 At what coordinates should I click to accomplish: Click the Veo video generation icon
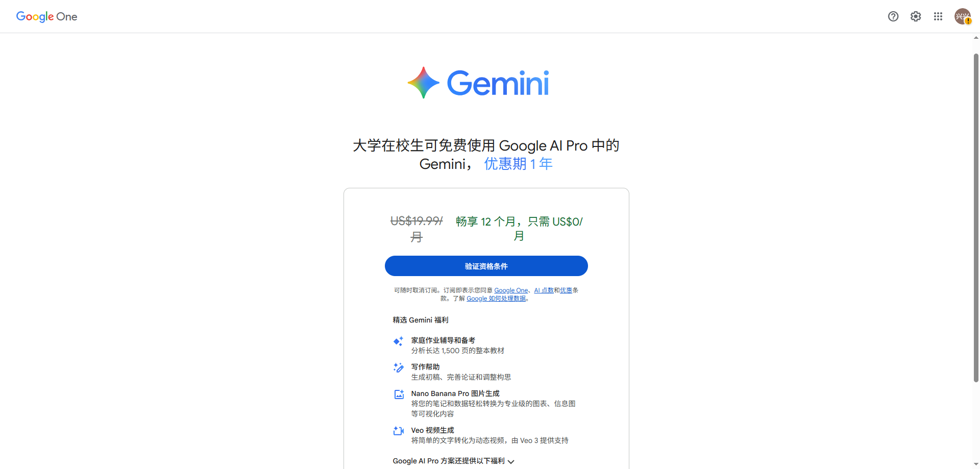(399, 431)
